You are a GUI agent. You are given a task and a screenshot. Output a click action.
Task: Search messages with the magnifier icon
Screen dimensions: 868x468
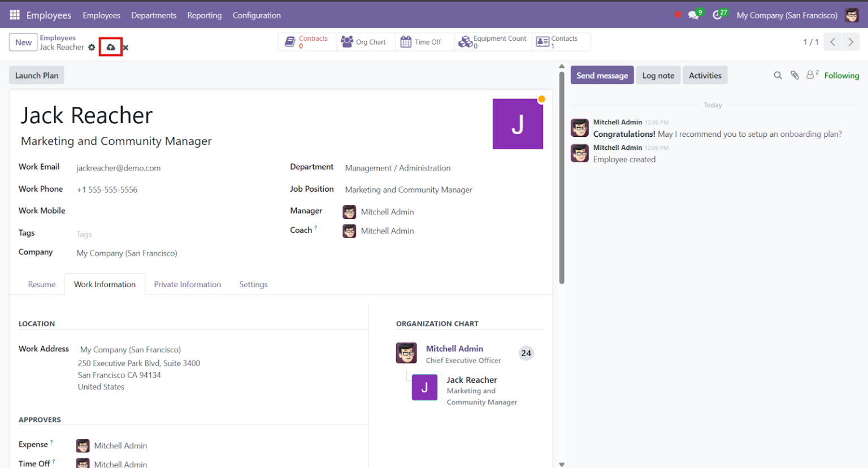[778, 75]
